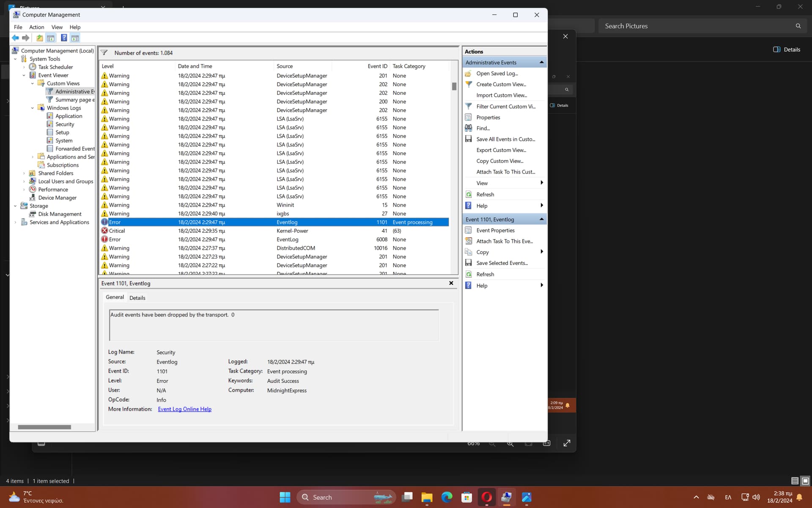Collapse the Administrative Events actions section
Viewport: 812px width, 508px height.
pyautogui.click(x=541, y=62)
